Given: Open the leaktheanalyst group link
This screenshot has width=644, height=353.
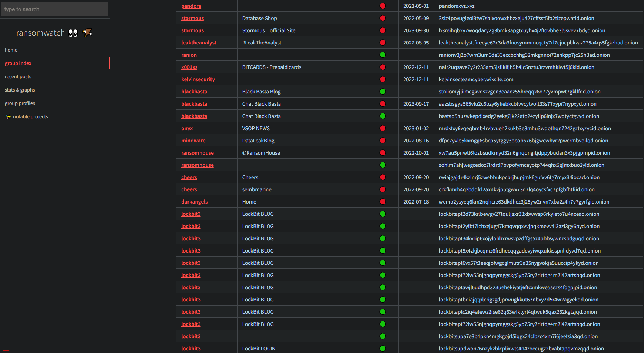Looking at the screenshot, I should point(199,43).
